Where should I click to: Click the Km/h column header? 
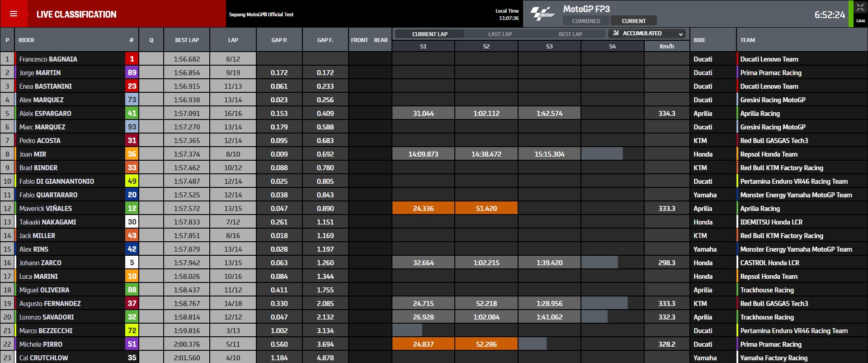pos(666,46)
